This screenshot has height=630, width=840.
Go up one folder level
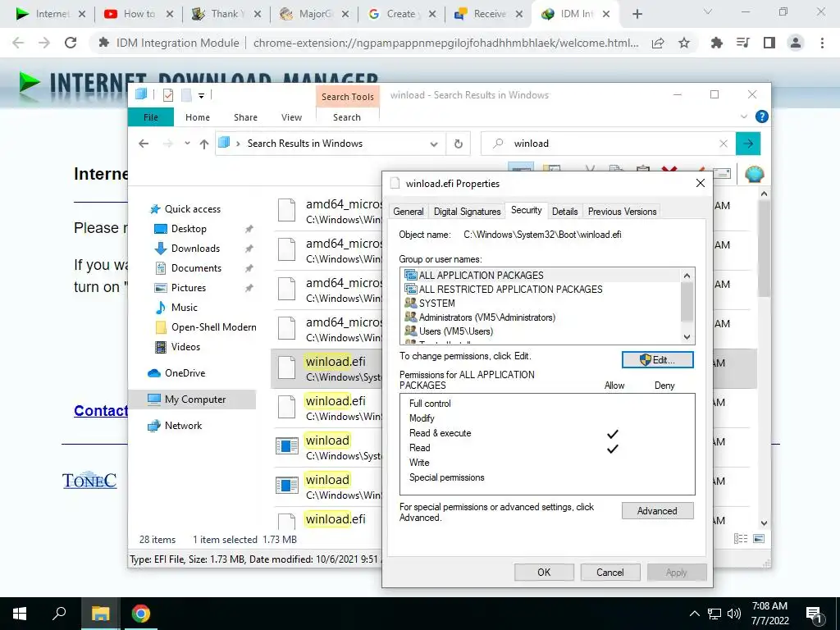click(x=204, y=144)
